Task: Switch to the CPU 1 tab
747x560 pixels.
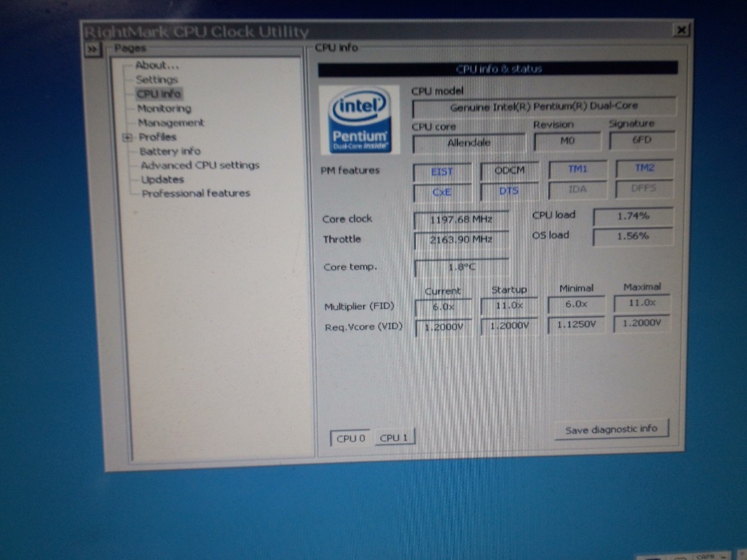Action: click(393, 437)
